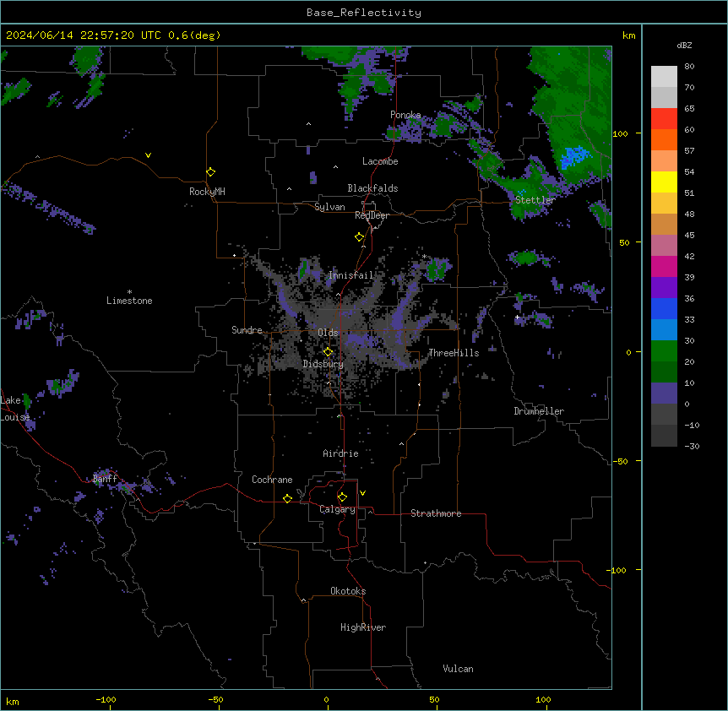Click the Innisfail city label

click(351, 275)
